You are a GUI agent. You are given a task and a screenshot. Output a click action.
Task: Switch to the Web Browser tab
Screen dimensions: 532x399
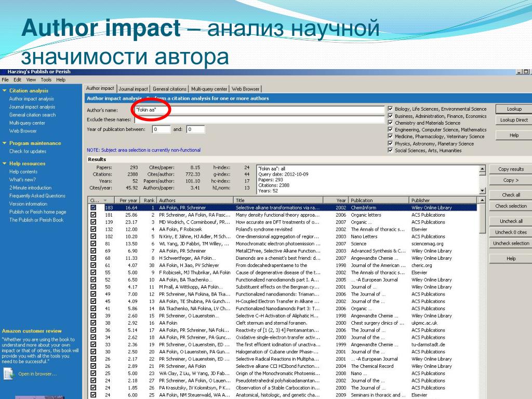(x=246, y=89)
